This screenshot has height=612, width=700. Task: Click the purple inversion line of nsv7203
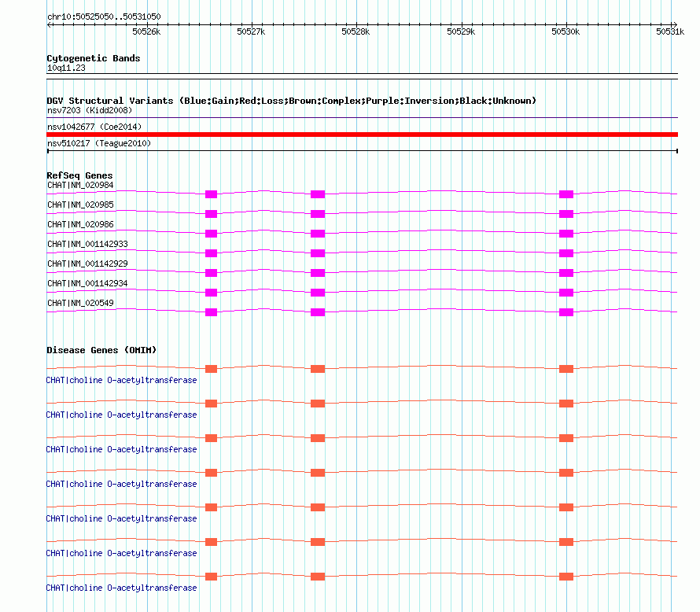click(x=362, y=117)
